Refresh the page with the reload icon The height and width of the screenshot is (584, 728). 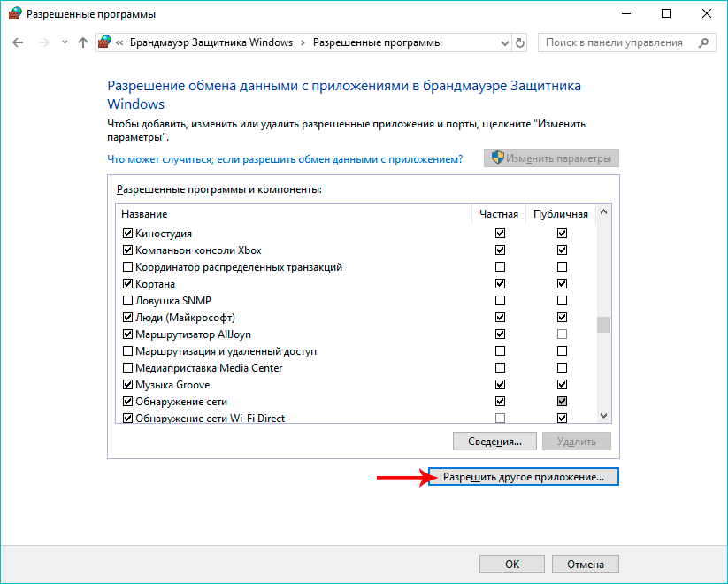point(520,43)
